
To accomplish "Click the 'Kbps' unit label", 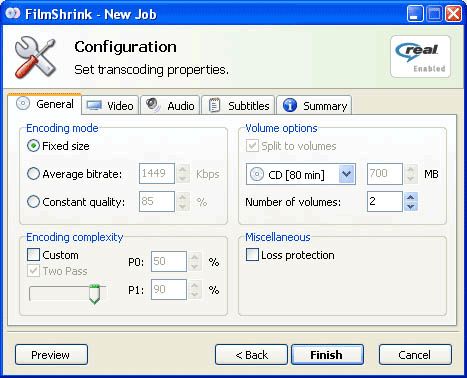I will pos(207,174).
